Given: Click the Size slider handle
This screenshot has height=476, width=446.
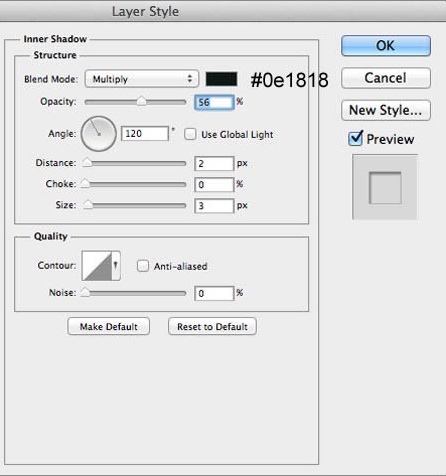Looking at the screenshot, I should 88,204.
